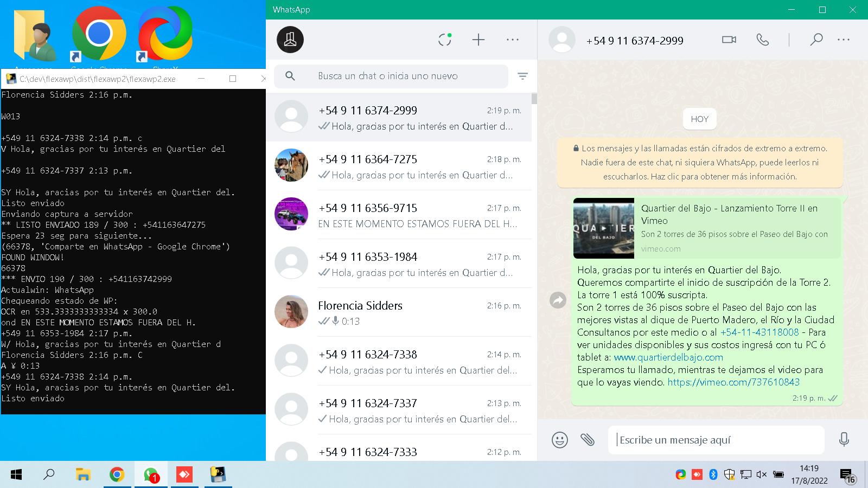Click the network tray icon
868x488 pixels.
click(746, 475)
